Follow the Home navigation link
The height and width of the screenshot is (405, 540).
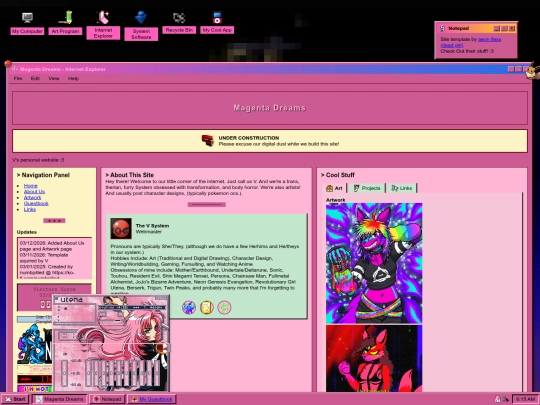coord(31,186)
